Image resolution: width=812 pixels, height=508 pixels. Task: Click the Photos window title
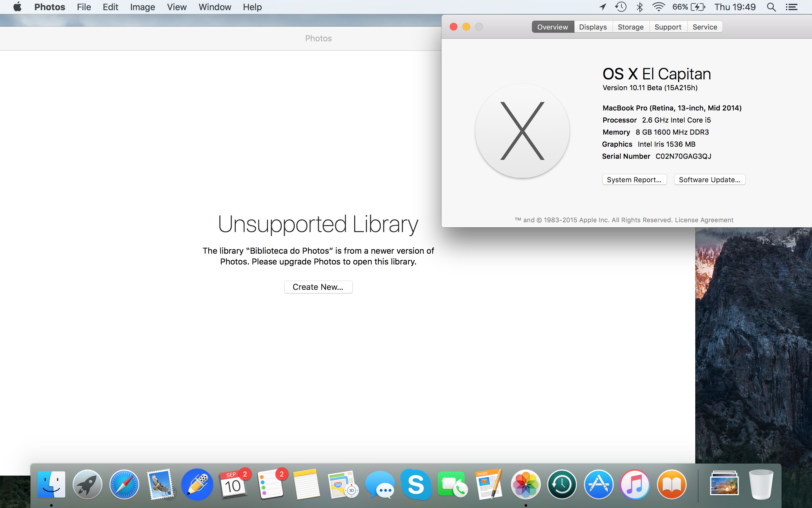(x=318, y=38)
